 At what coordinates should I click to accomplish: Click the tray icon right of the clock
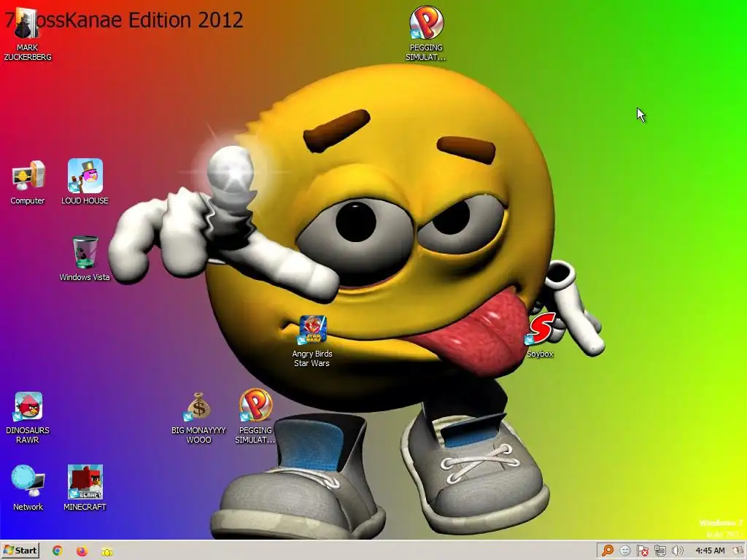pos(738,551)
